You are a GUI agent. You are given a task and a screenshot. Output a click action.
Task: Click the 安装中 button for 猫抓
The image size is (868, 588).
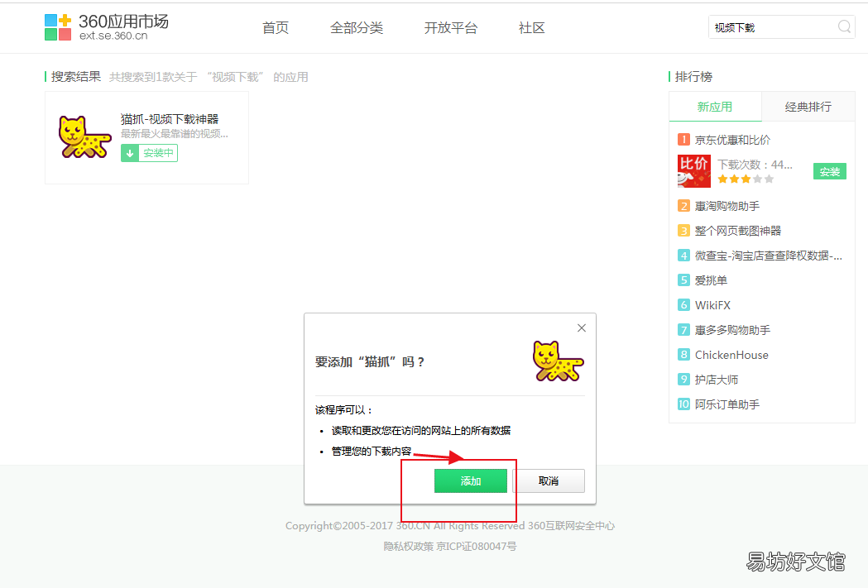(150, 153)
